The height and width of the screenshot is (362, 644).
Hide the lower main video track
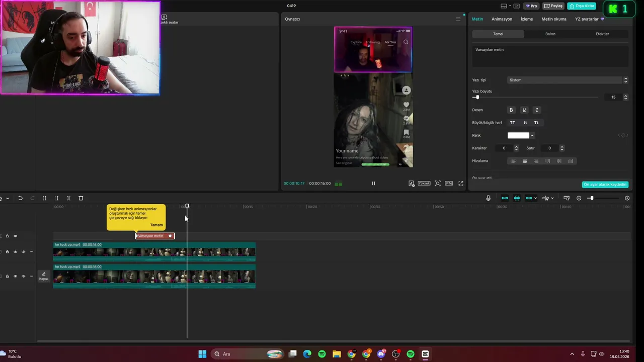(x=15, y=276)
